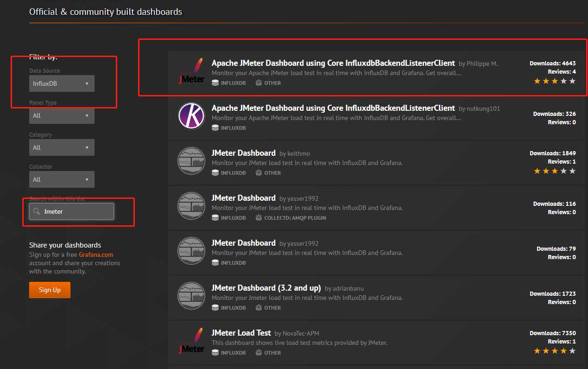Click the purple K logo of nutkung101's dashboard
Viewport: 588px width, 369px height.
tap(191, 115)
